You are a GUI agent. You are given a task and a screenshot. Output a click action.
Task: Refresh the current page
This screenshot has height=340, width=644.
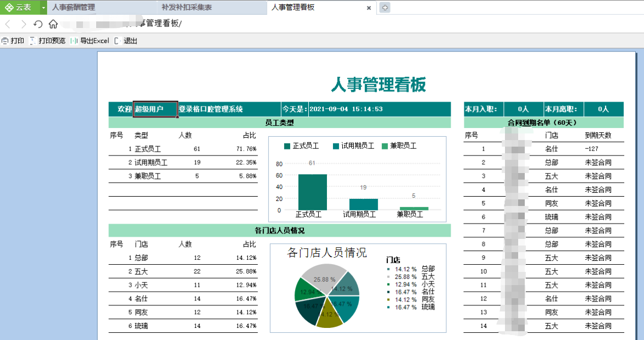click(38, 24)
